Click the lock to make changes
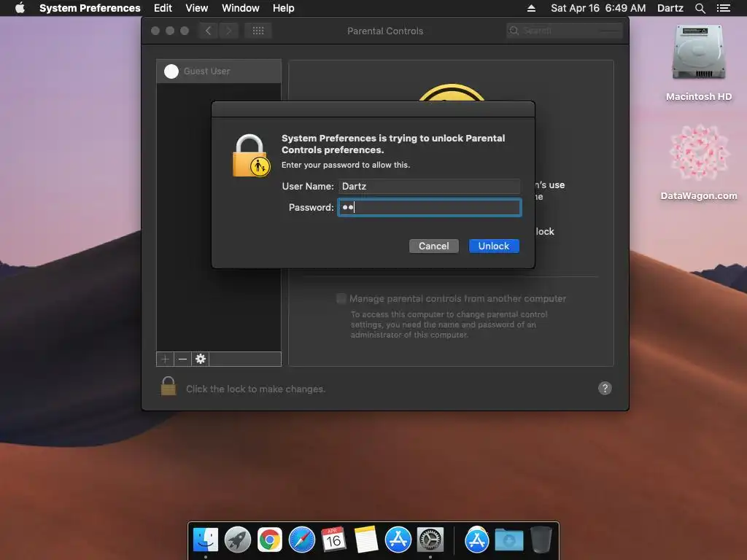 [x=169, y=386]
